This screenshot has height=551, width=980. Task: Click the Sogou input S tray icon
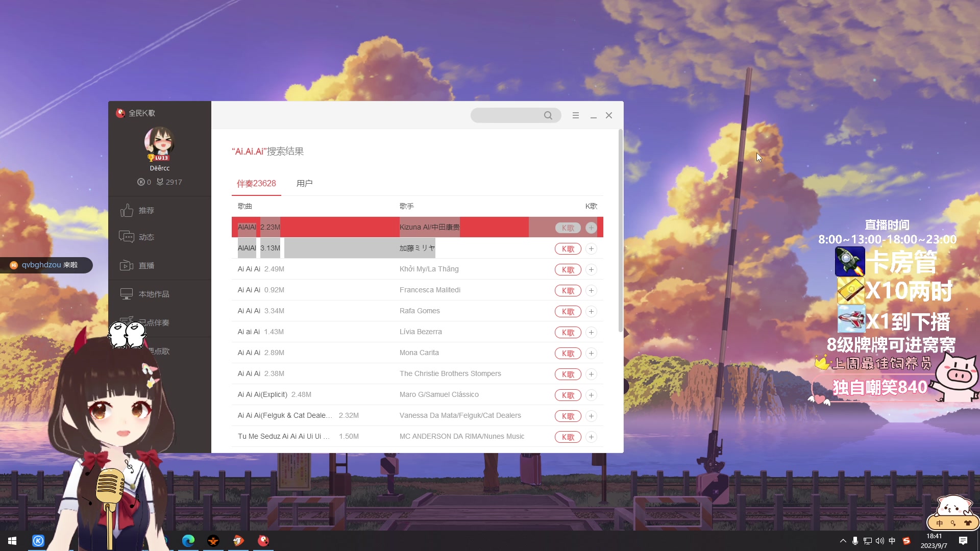pos(906,541)
